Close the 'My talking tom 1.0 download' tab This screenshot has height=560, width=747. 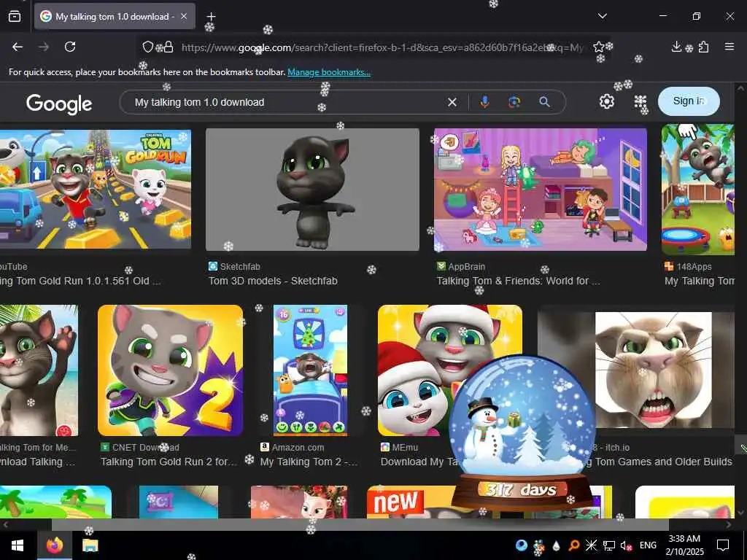[x=184, y=16]
